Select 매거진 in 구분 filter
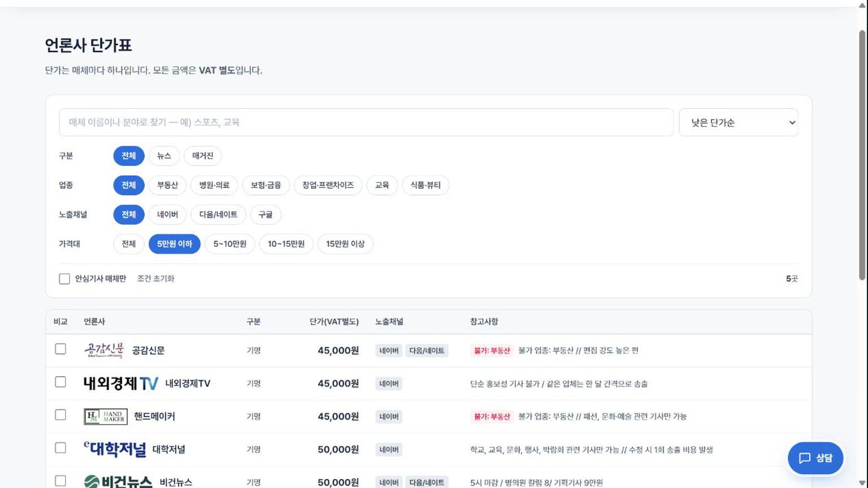 click(203, 156)
